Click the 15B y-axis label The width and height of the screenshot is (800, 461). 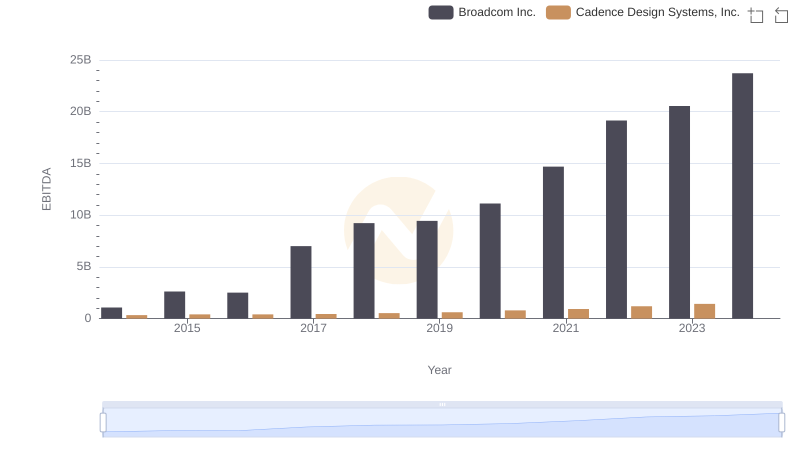(x=81, y=164)
